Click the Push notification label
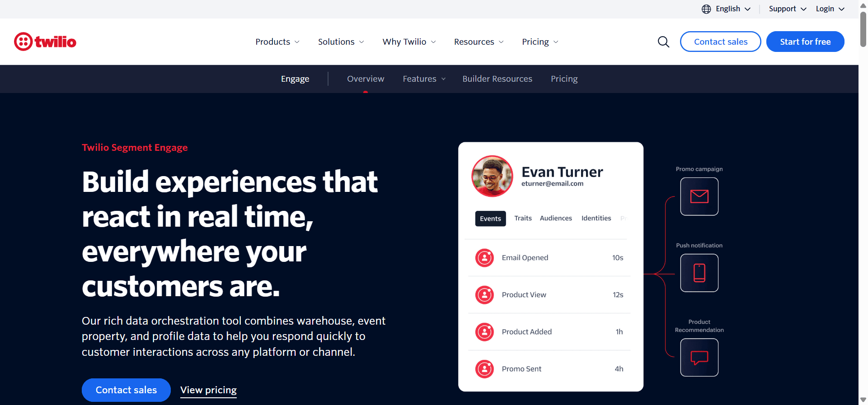Screen dimensions: 868x405 click(x=699, y=245)
